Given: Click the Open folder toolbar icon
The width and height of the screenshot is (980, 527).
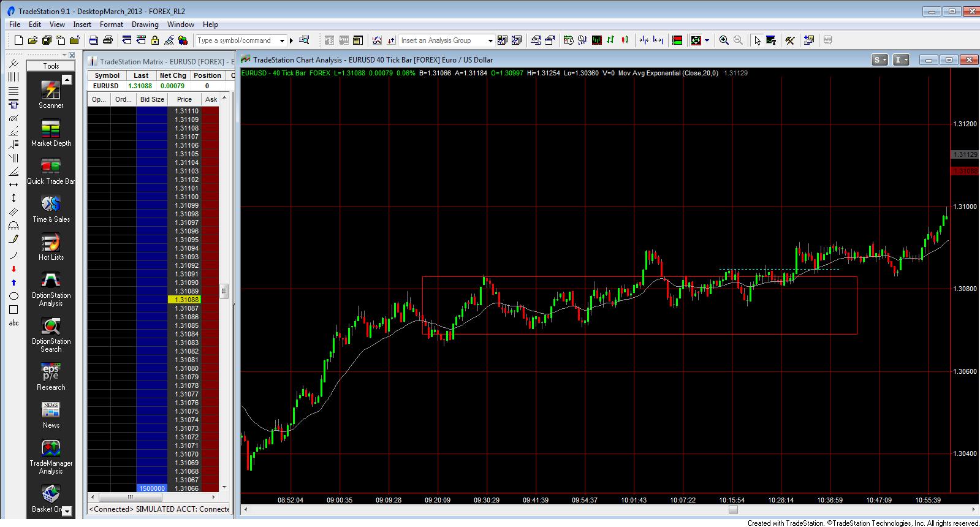Looking at the screenshot, I should point(32,40).
